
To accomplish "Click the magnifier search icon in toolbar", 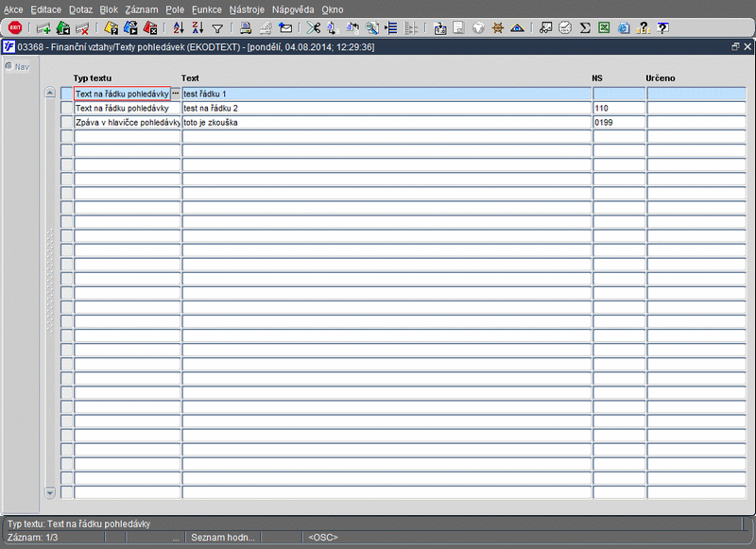I will point(371,28).
